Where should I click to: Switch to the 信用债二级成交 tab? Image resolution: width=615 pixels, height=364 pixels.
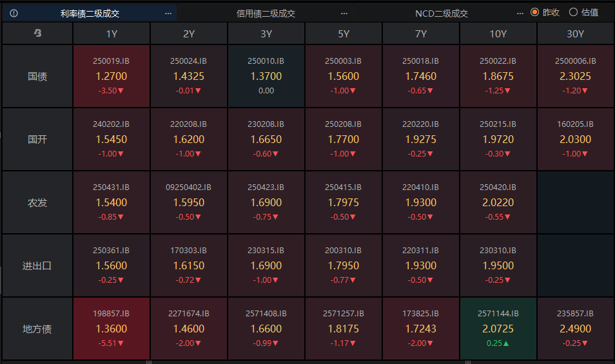pos(266,13)
